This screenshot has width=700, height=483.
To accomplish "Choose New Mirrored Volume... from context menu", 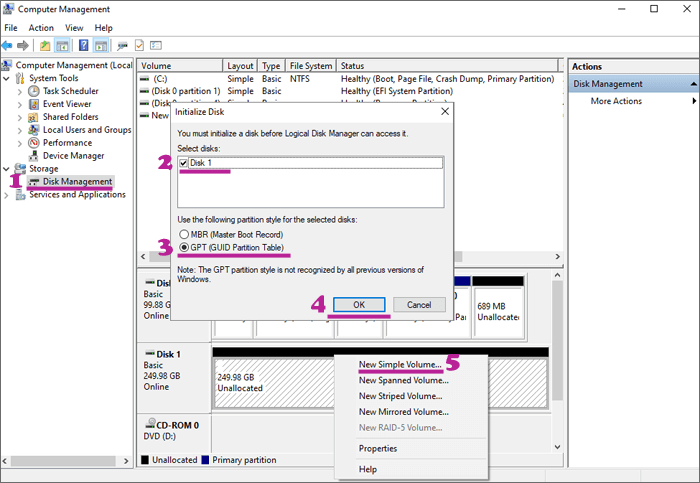I will pyautogui.click(x=404, y=412).
